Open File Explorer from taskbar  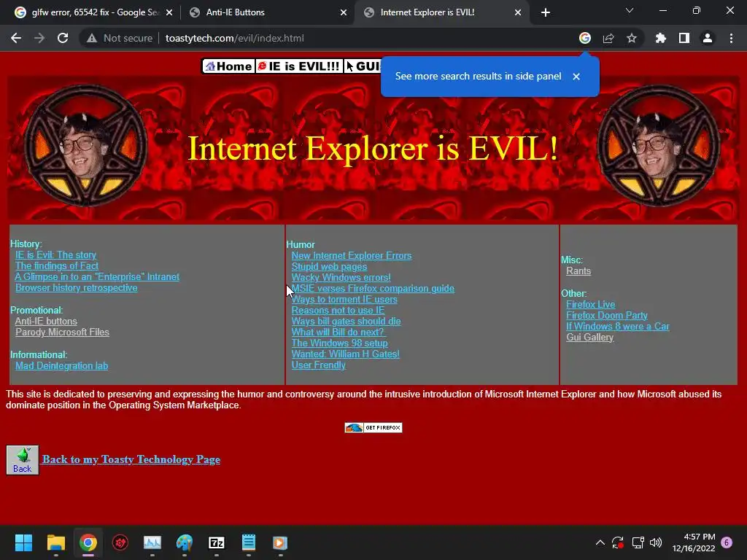coord(55,542)
